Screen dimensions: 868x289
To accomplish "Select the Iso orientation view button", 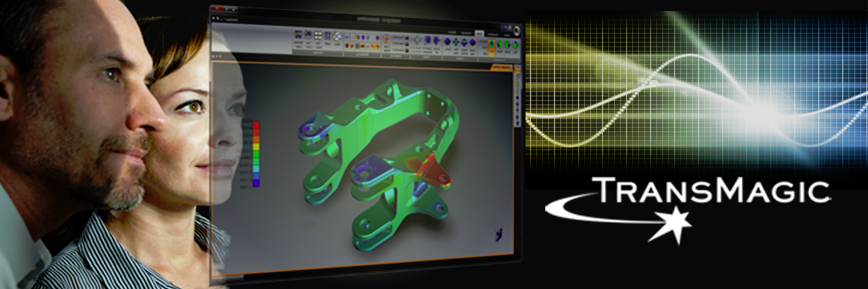I will (x=492, y=47).
